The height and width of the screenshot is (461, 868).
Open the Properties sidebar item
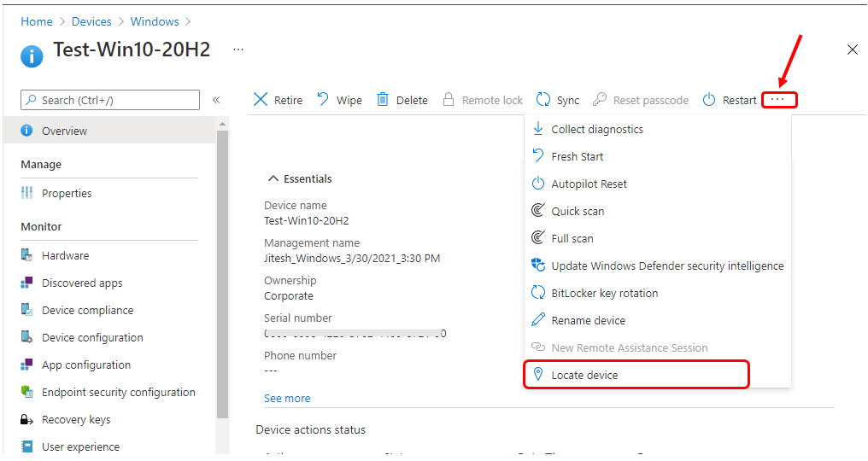[x=109, y=193]
